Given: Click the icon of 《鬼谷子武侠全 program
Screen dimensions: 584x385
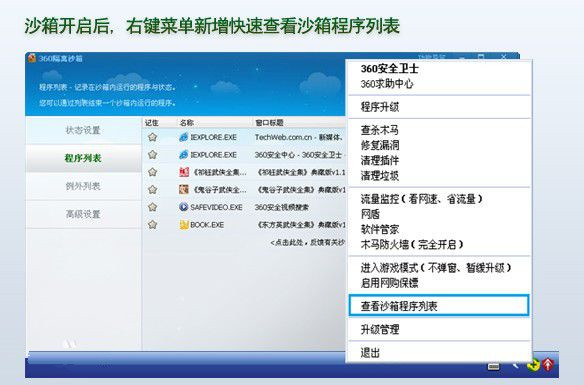Looking at the screenshot, I should pyautogui.click(x=184, y=190).
